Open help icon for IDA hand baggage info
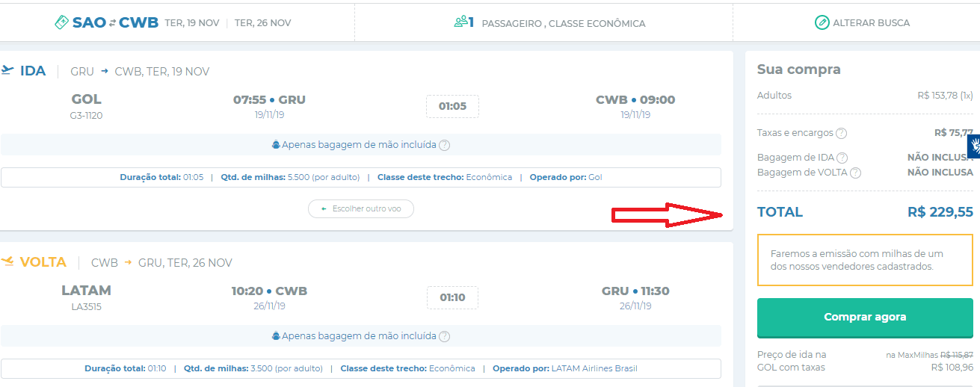This screenshot has height=387, width=980. click(444, 145)
